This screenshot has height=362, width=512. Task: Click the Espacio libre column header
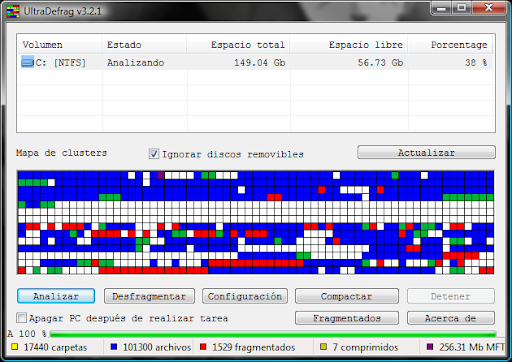[348, 45]
